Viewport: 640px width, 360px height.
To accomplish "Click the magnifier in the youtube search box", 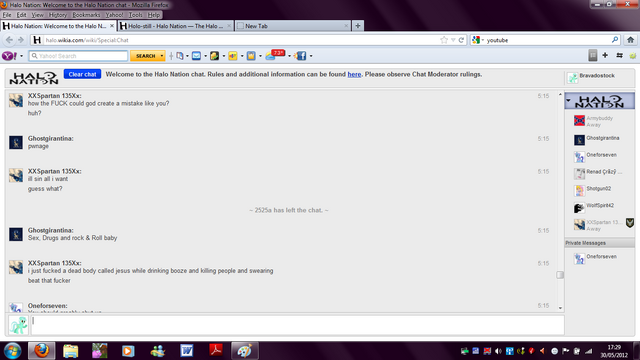I will [x=615, y=40].
